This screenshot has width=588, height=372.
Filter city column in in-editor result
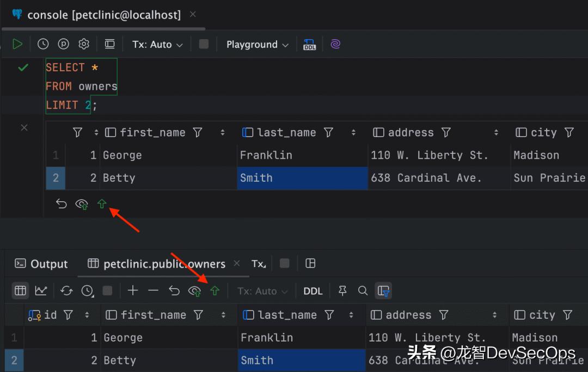(569, 132)
